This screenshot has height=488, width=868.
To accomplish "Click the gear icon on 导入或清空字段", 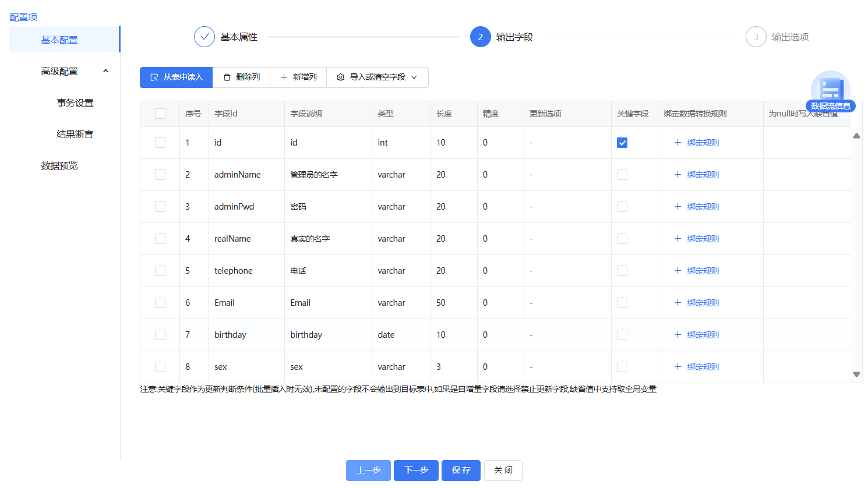I will click(341, 77).
